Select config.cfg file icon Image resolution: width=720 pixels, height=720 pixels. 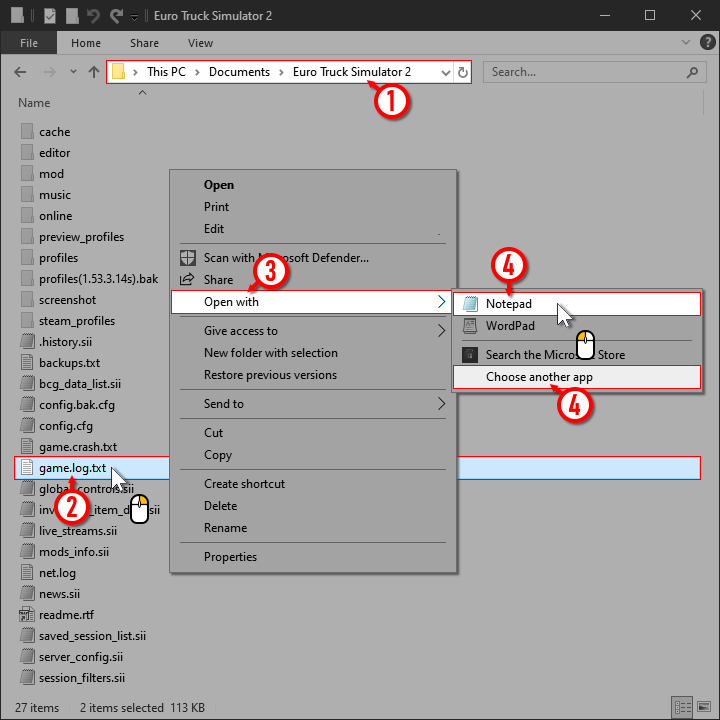point(27,426)
